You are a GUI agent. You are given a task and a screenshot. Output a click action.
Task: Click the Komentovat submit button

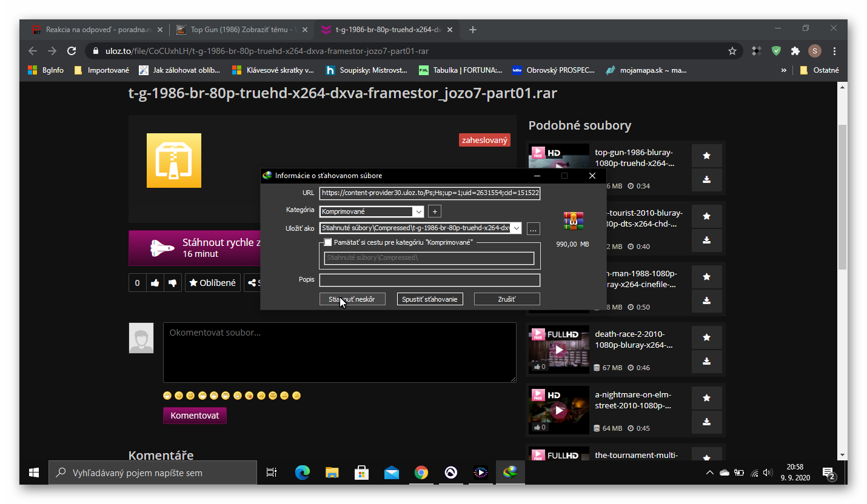(x=195, y=416)
